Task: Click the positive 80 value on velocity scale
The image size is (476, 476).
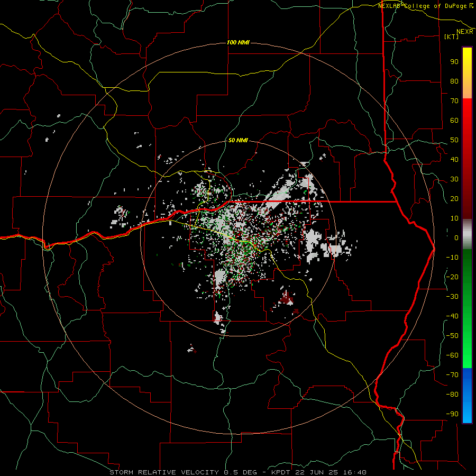Action: tap(454, 81)
